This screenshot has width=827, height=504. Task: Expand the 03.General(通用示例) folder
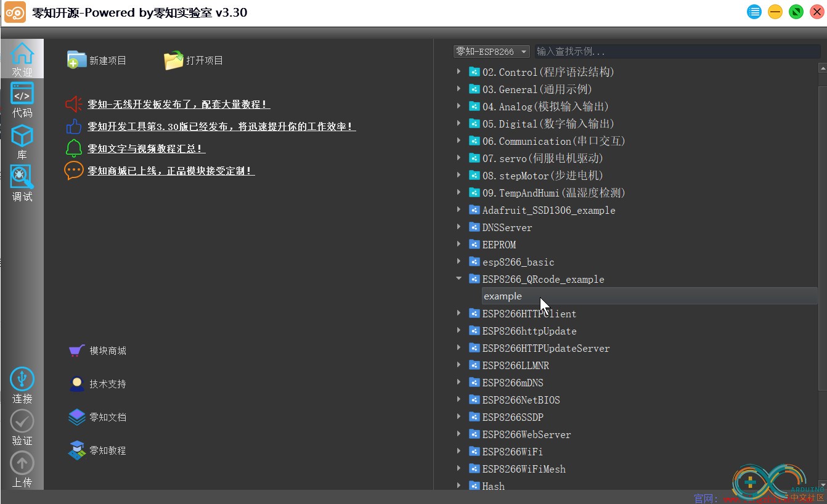pos(458,89)
